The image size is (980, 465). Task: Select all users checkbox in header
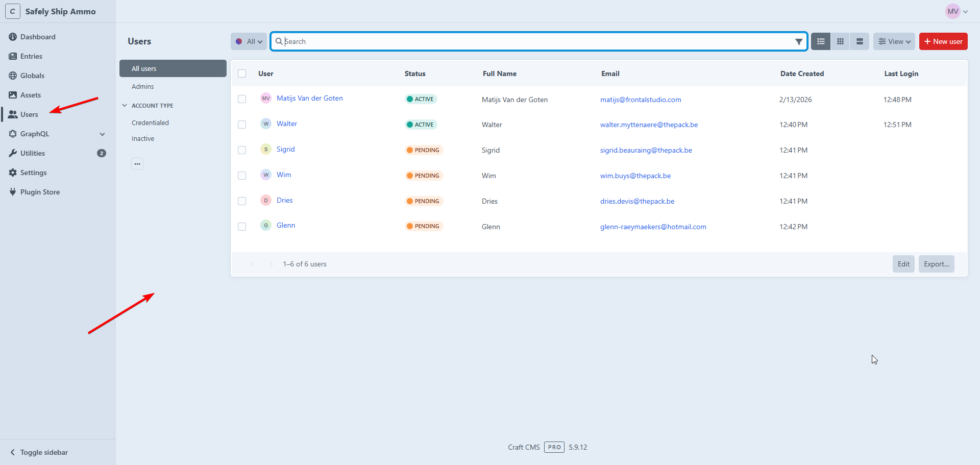[x=242, y=74]
